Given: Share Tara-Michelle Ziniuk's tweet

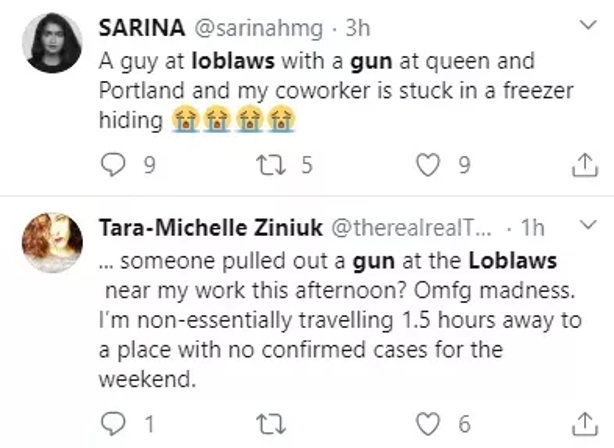Looking at the screenshot, I should (x=583, y=425).
